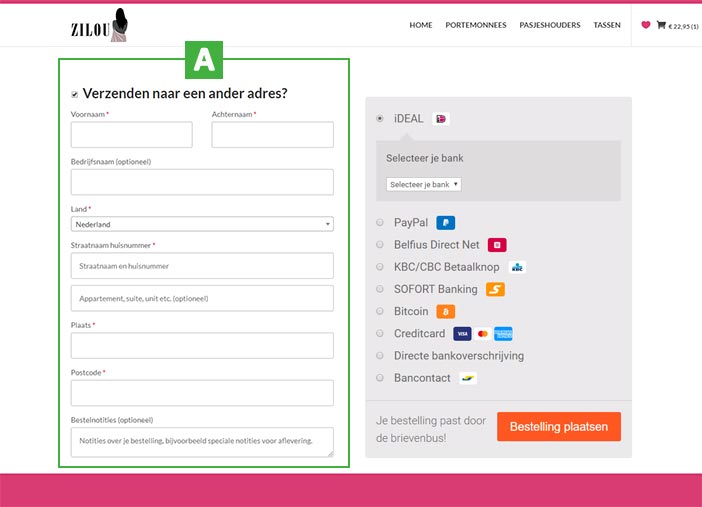702x507 pixels.
Task: Click the Bitcoin logo icon
Action: [445, 312]
